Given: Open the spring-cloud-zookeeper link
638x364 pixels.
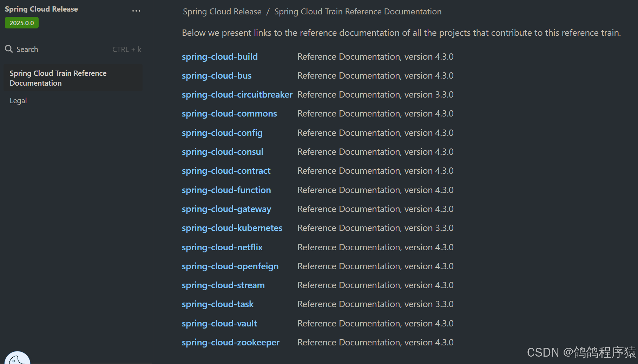Looking at the screenshot, I should tap(231, 342).
